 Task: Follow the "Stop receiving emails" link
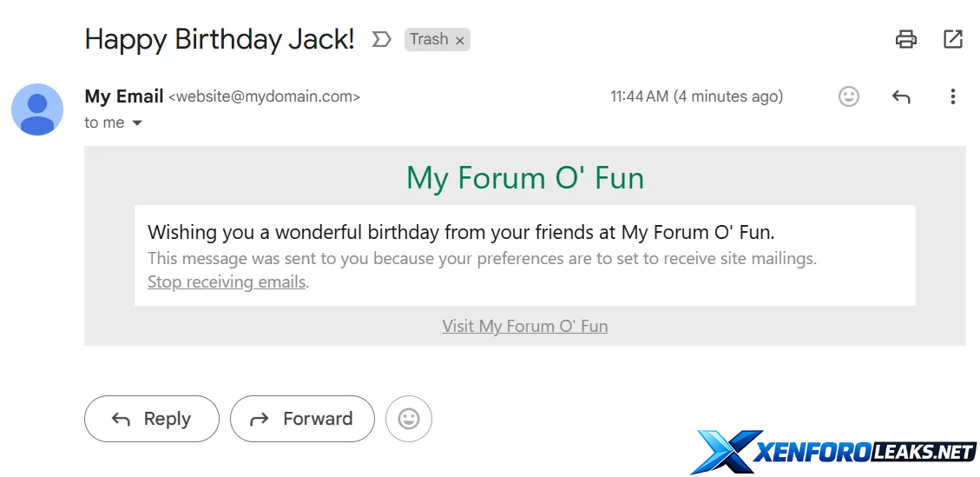[x=227, y=282]
